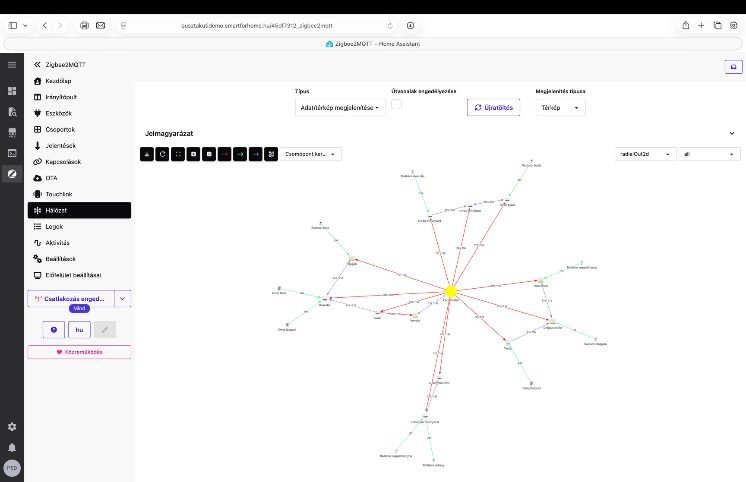
Task: Click the Újratöltés button
Action: (x=493, y=107)
